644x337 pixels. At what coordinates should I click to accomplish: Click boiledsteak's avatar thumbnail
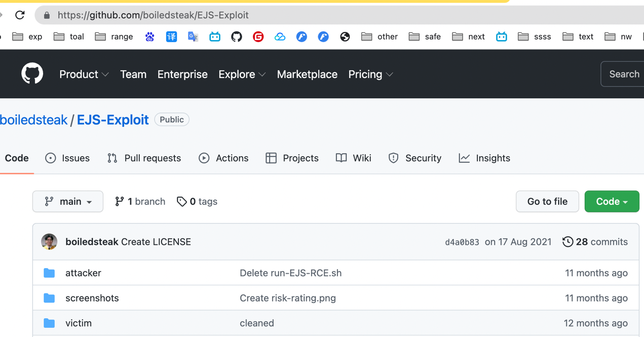pyautogui.click(x=49, y=242)
